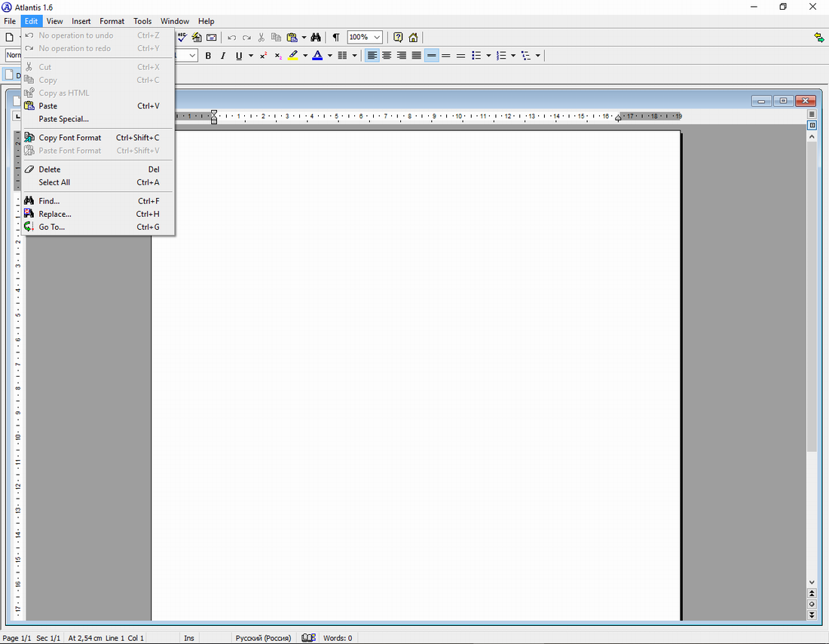829x644 pixels.
Task: Choose Select All in the Edit menu
Action: (98, 182)
